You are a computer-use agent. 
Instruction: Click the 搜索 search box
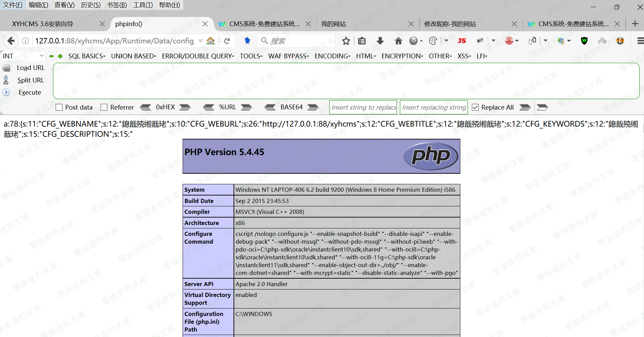296,41
